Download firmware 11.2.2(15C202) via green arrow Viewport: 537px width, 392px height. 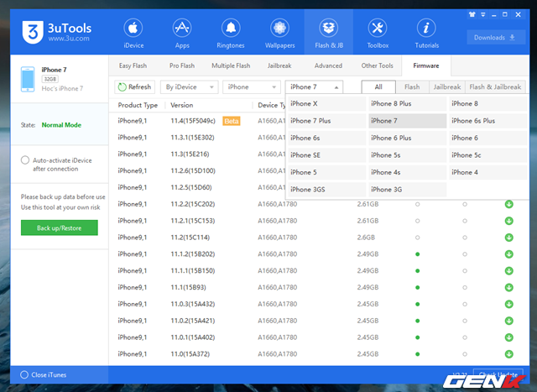pyautogui.click(x=509, y=204)
